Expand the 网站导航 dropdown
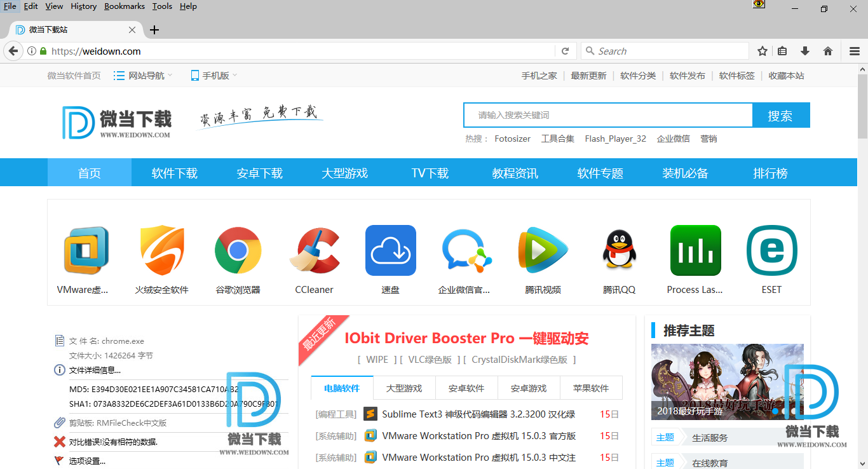This screenshot has height=469, width=868. 143,76
